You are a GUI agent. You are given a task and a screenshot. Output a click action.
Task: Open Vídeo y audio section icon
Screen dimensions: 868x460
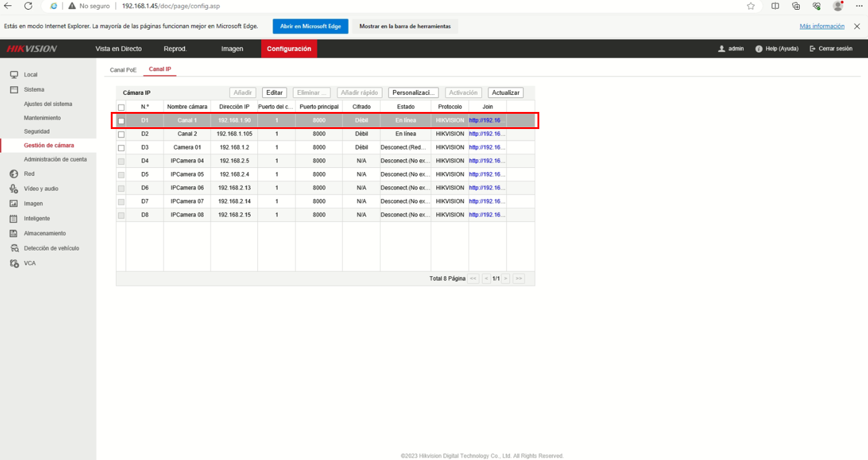pyautogui.click(x=13, y=189)
